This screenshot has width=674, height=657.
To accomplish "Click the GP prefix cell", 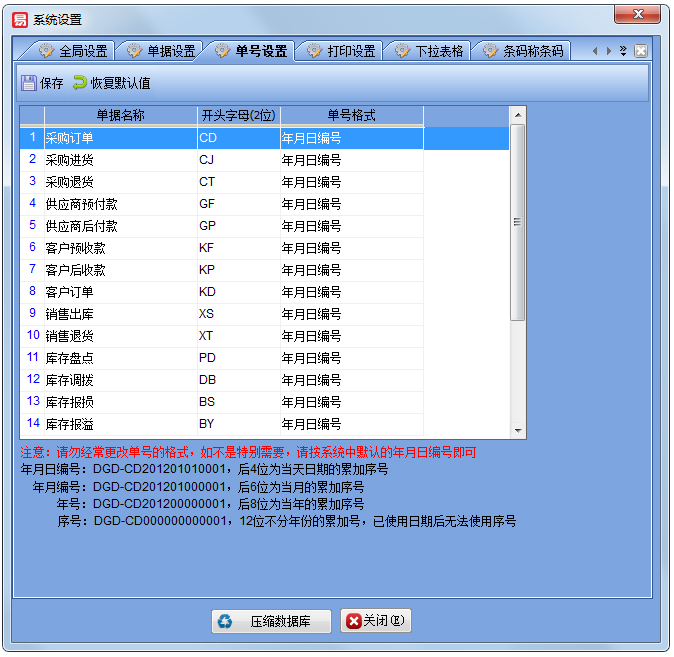I will [239, 226].
